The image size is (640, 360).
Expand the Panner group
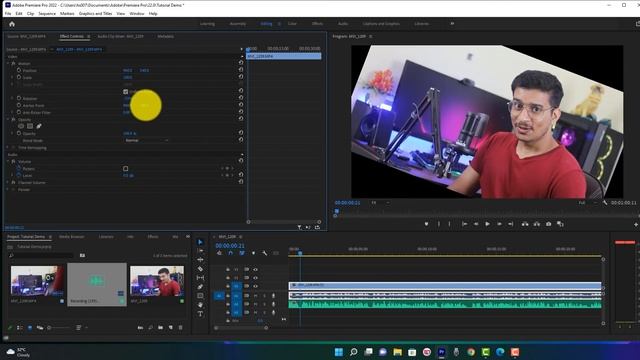pyautogui.click(x=8, y=189)
